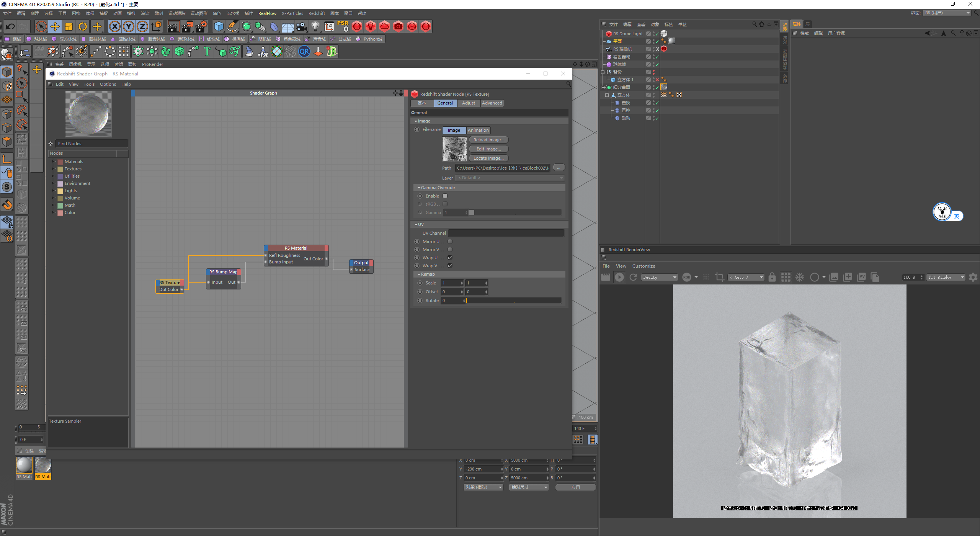Click the Filename animation radio dot
The height and width of the screenshot is (536, 980).
[x=417, y=129]
